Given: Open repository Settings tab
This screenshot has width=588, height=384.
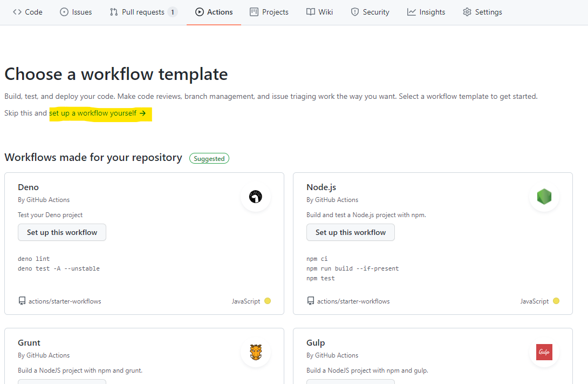Looking at the screenshot, I should (x=482, y=12).
